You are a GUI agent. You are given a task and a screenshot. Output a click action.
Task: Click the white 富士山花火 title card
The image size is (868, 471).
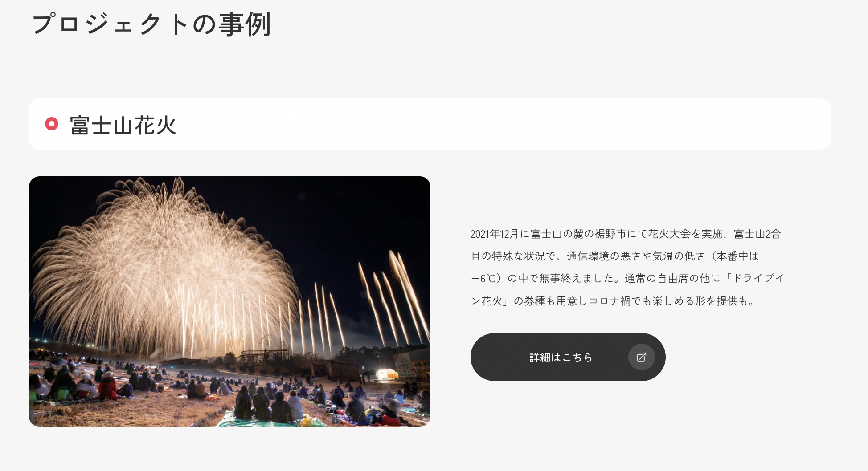pos(430,124)
